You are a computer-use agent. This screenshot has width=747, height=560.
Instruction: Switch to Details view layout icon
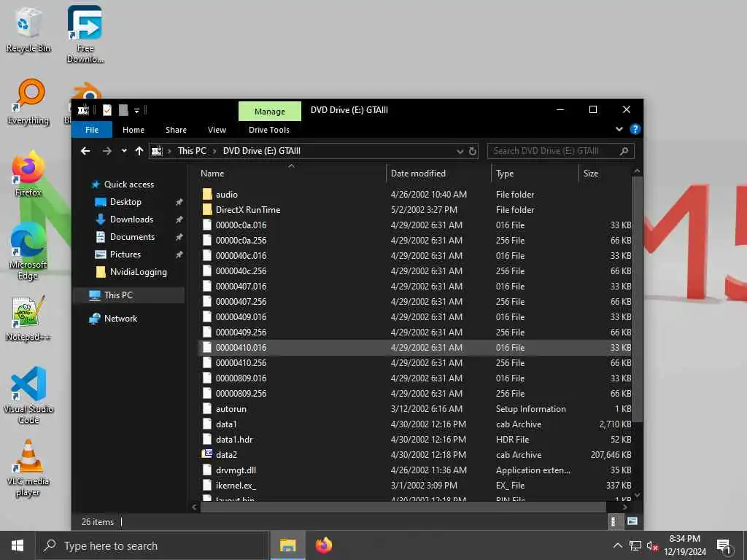click(x=614, y=521)
